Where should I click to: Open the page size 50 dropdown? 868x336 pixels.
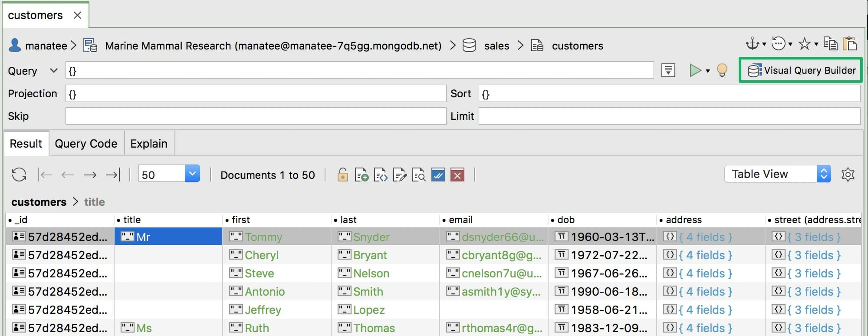pyautogui.click(x=192, y=174)
